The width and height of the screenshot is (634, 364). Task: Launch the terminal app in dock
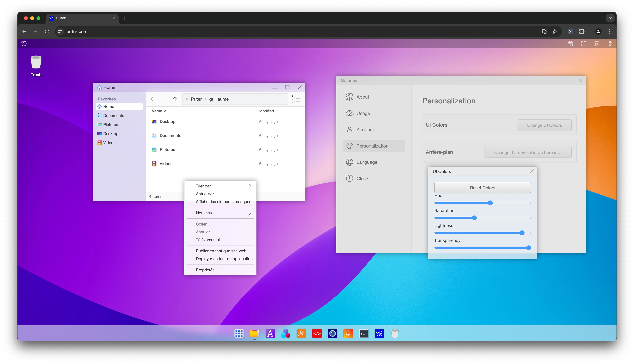click(363, 333)
